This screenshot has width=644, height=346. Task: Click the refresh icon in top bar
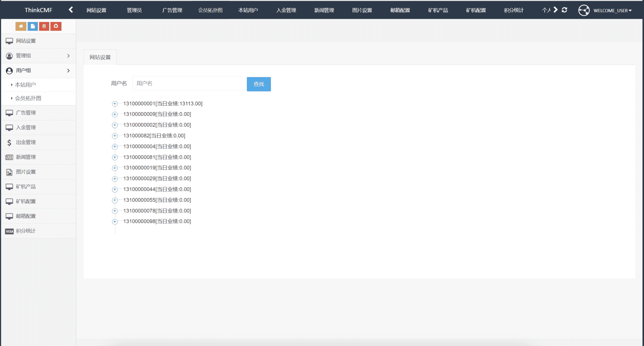564,10
